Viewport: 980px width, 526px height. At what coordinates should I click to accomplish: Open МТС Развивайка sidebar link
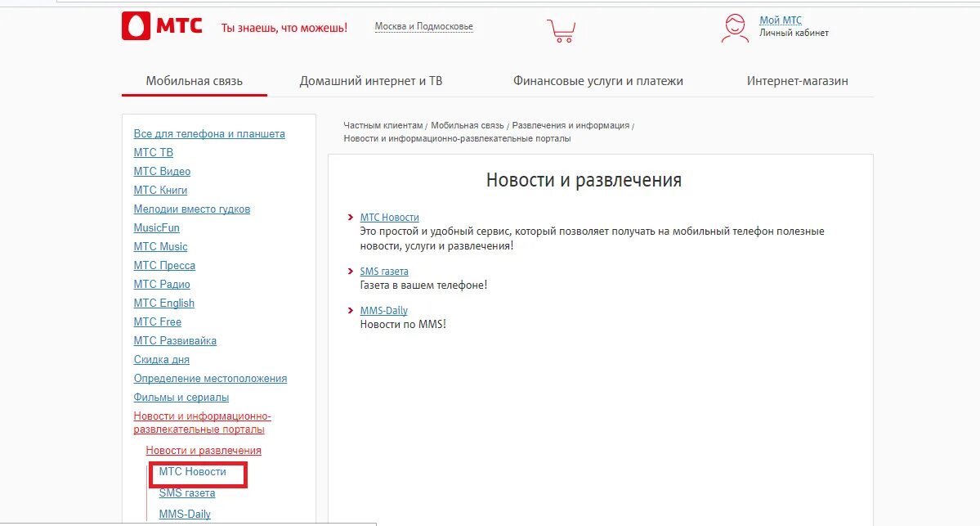click(175, 340)
